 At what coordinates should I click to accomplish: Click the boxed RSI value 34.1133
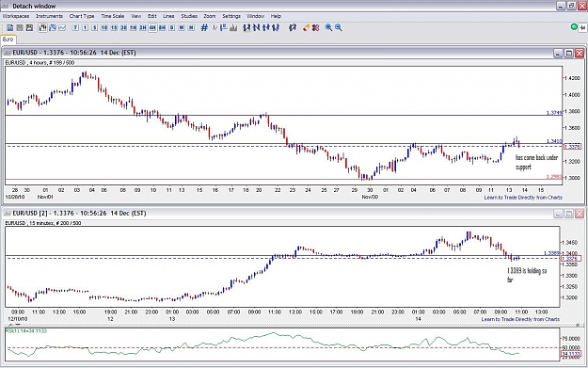tap(571, 354)
